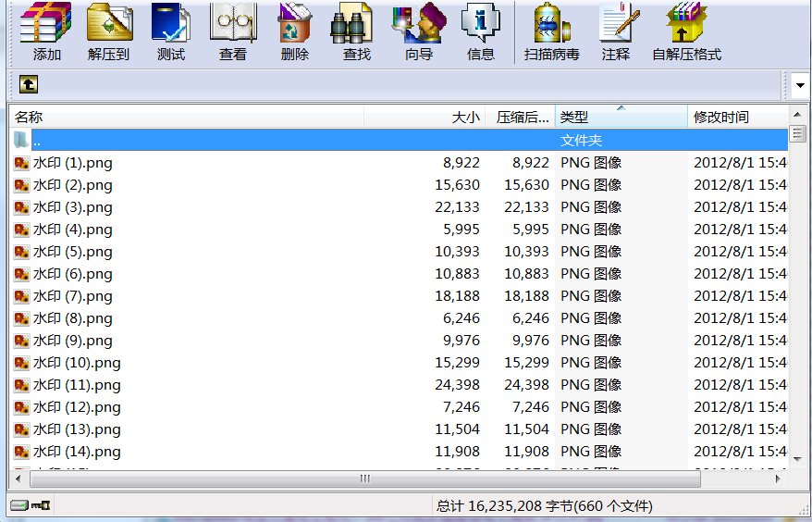Screen dimensions: 812x522
Task: Click modified date of 水印 (10).png
Action: coord(740,363)
